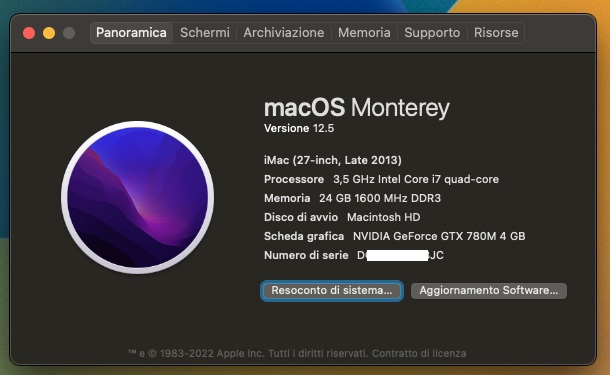
Task: Go to the Memoria tab
Action: (x=364, y=33)
